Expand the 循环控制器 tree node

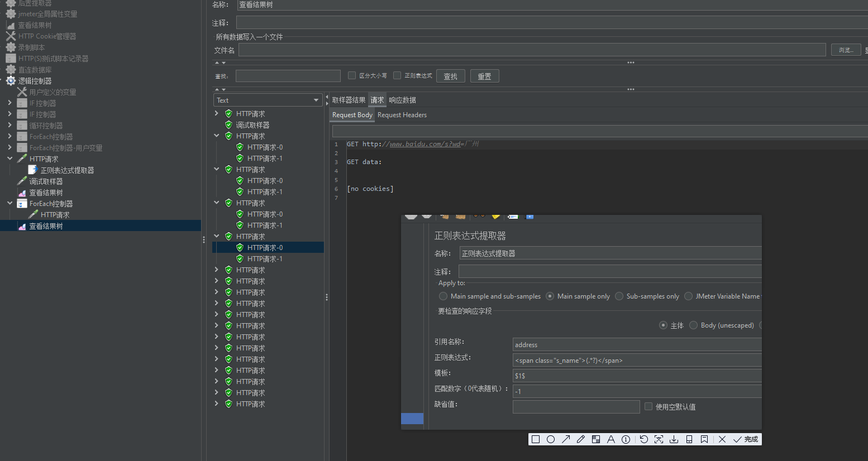9,125
